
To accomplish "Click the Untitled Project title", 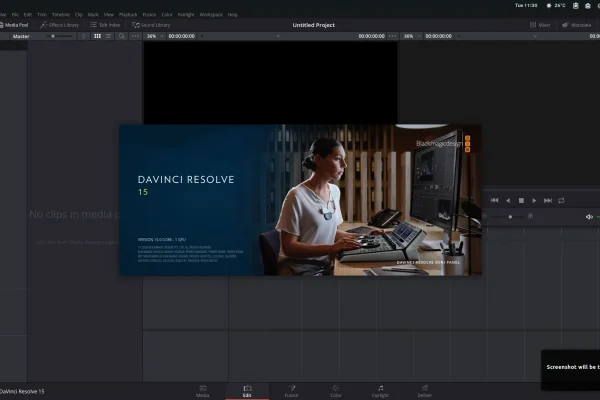I will (313, 25).
